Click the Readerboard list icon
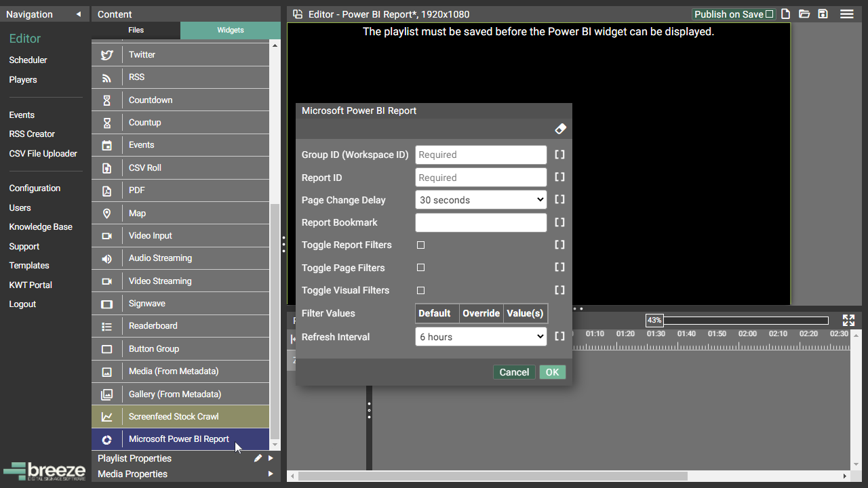The height and width of the screenshot is (488, 868). [106, 326]
